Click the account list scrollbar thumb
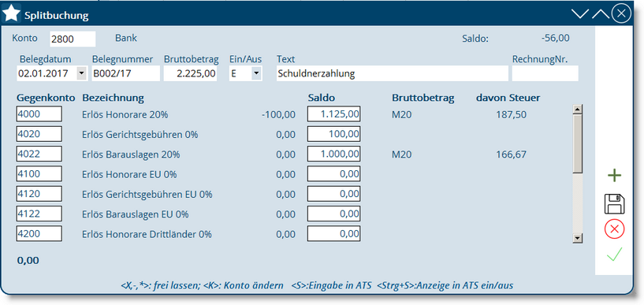The image size is (644, 305). [x=578, y=143]
